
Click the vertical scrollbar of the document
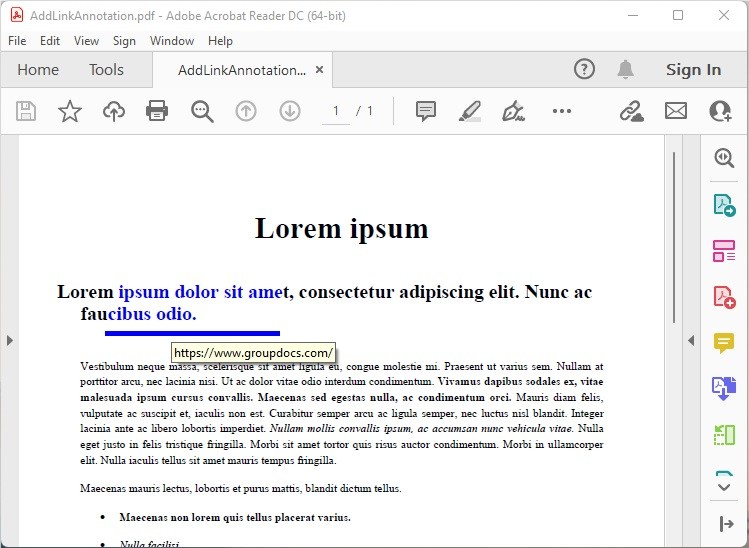coord(674,240)
